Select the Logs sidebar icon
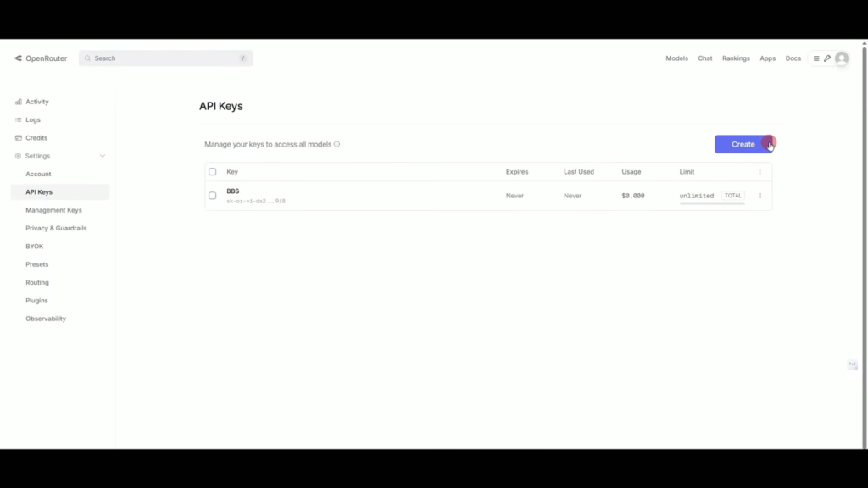Screen dimensions: 868x488 (19, 119)
